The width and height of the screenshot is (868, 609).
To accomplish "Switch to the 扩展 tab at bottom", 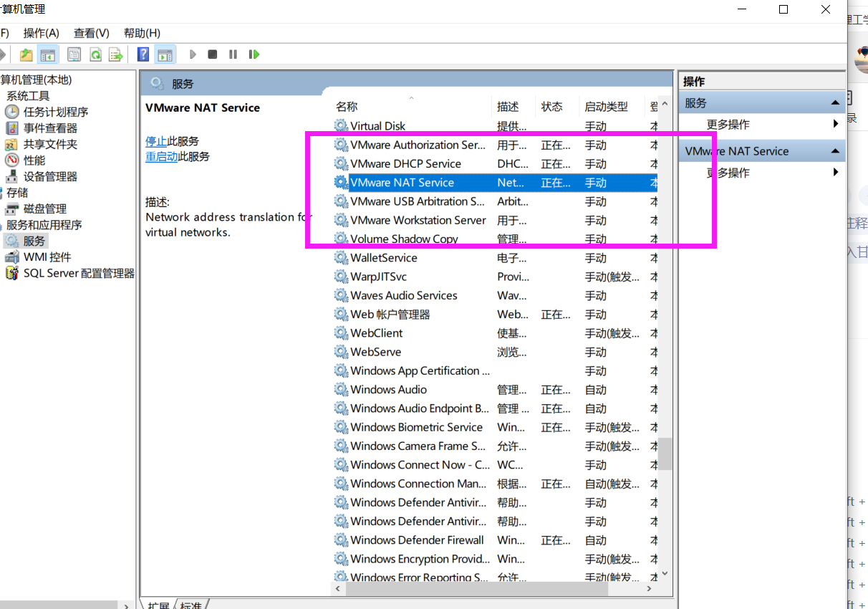I will pyautogui.click(x=158, y=605).
